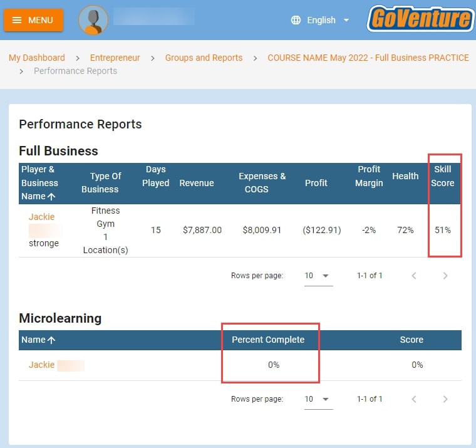Click Microlearning next page arrow
Screen dimensions: 476x448
coord(445,399)
